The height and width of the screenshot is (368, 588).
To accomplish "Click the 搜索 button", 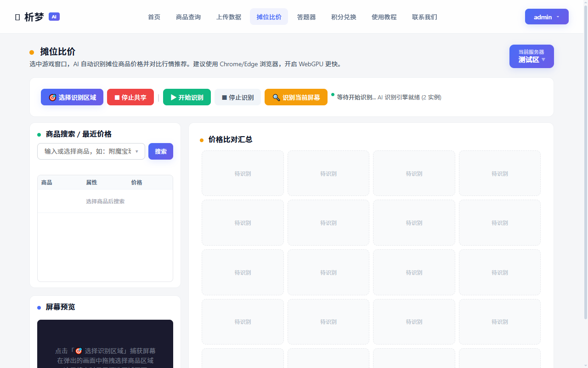I will coord(161,151).
